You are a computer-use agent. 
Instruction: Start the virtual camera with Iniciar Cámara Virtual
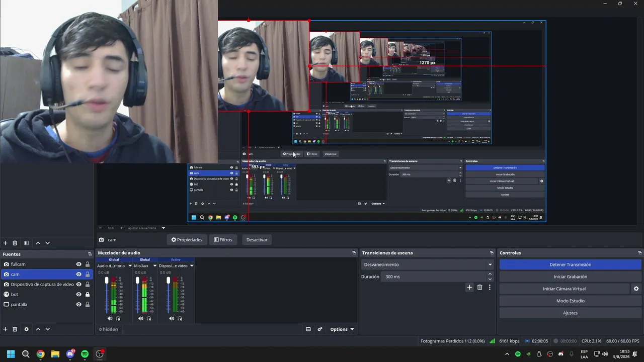coord(564,289)
